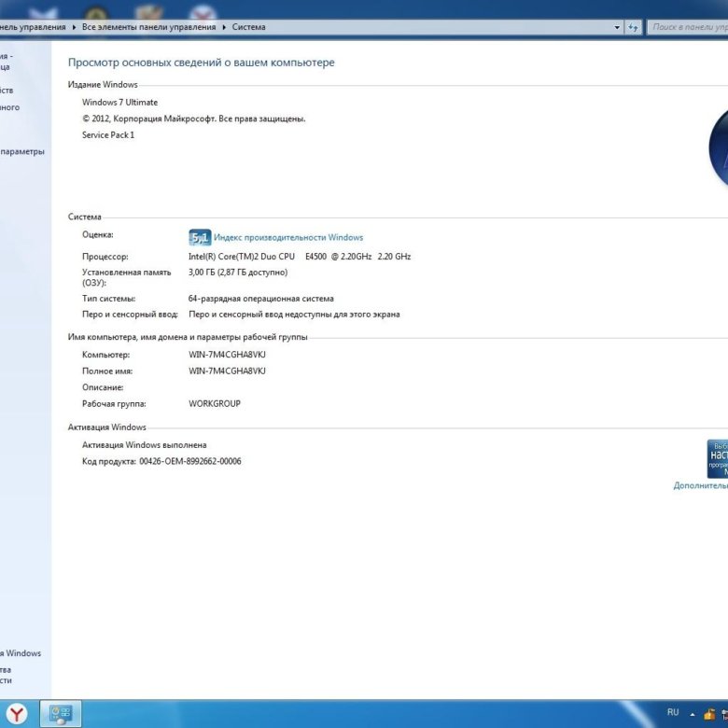The width and height of the screenshot is (728, 728).
Task: Click the 'Процессор:' label
Action: 105,257
